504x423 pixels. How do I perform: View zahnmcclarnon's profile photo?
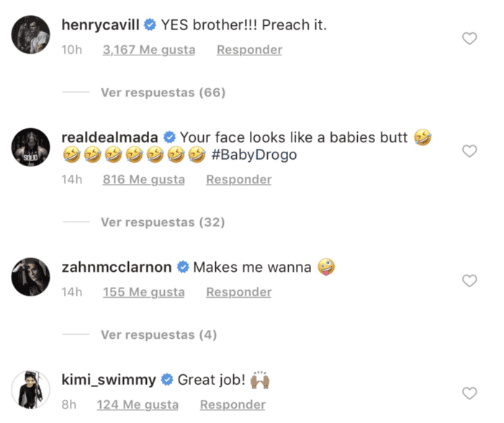click(x=31, y=277)
